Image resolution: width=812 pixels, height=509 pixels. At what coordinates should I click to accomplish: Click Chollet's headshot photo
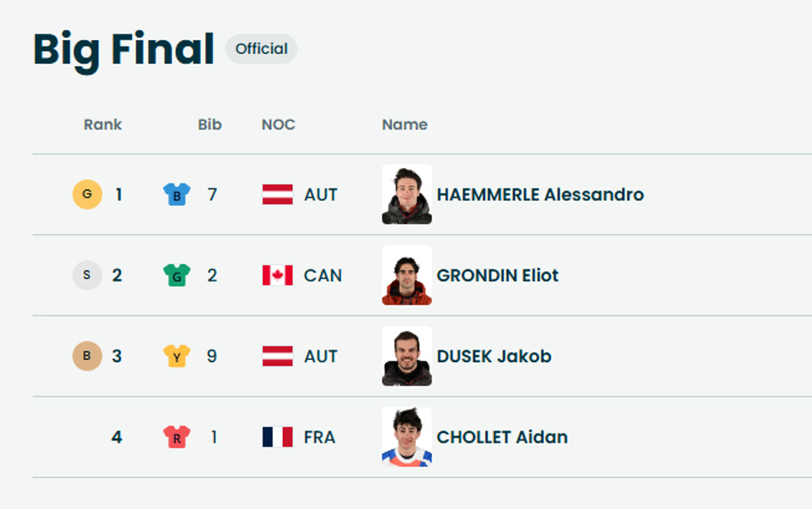tap(407, 437)
